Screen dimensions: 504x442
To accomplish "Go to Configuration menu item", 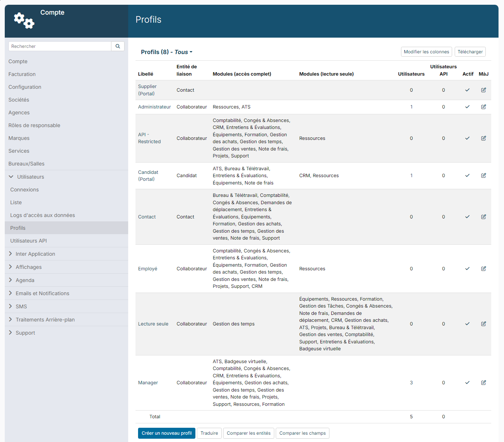I will (25, 87).
